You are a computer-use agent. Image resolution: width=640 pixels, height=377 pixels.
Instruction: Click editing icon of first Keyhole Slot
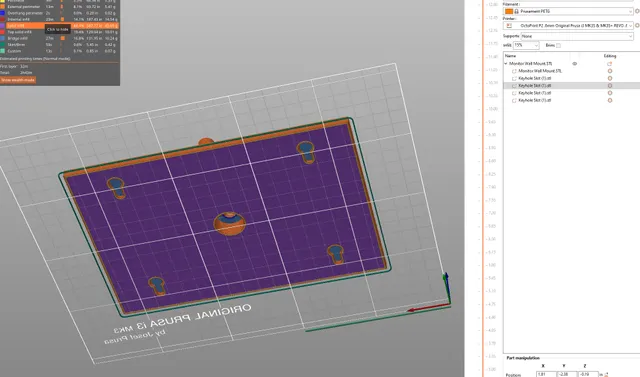[610, 78]
